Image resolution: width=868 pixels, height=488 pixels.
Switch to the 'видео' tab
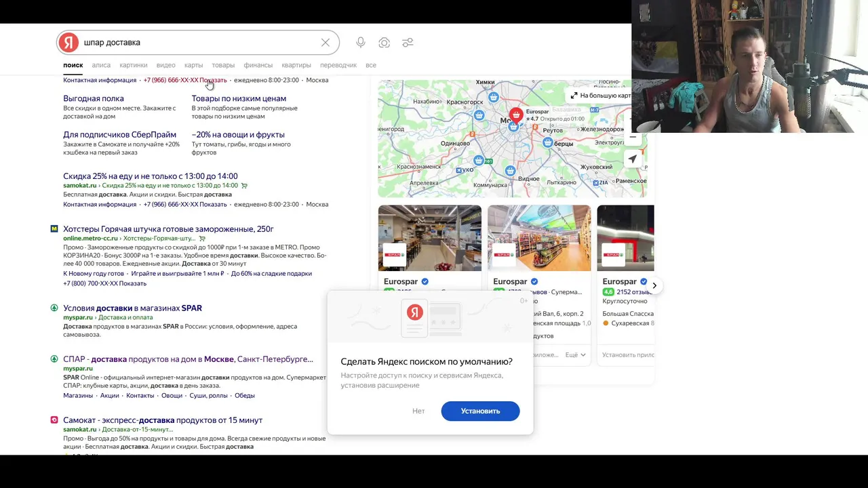166,65
